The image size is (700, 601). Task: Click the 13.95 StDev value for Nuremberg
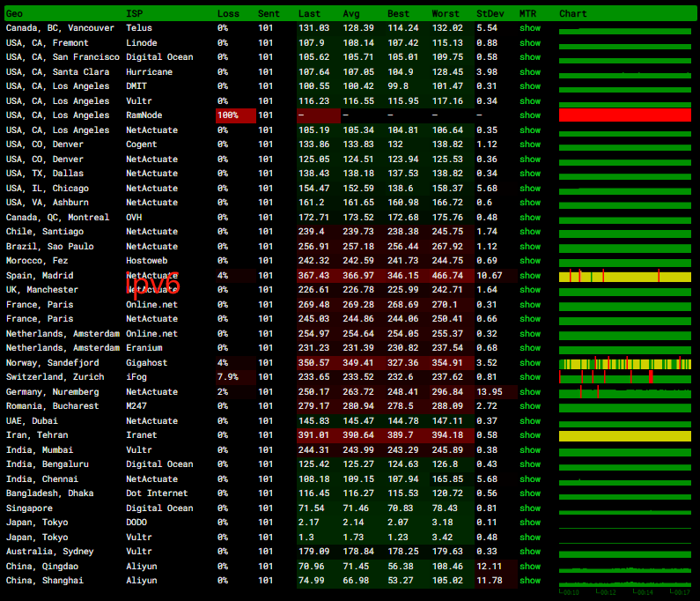(490, 392)
